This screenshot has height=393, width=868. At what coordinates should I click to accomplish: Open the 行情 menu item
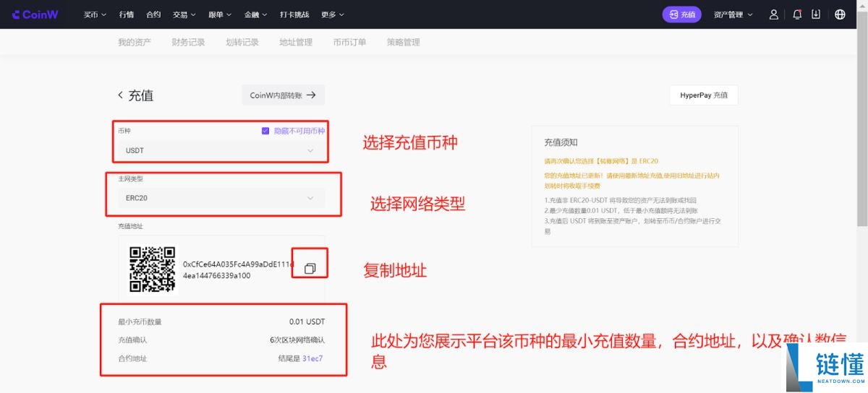pyautogui.click(x=127, y=14)
